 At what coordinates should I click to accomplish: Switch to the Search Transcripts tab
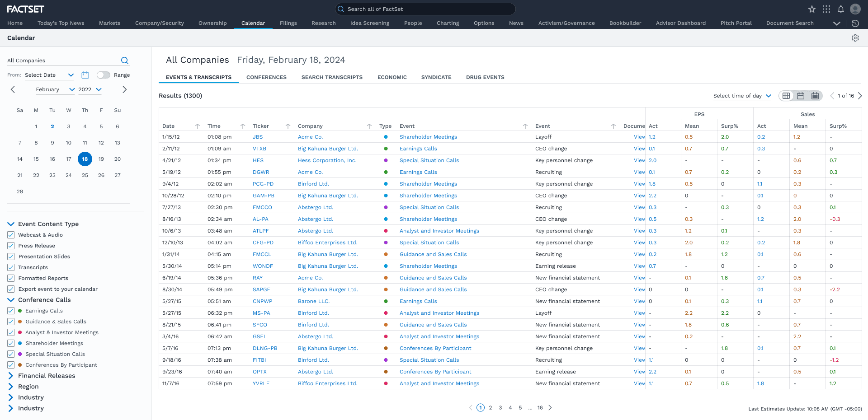332,77
